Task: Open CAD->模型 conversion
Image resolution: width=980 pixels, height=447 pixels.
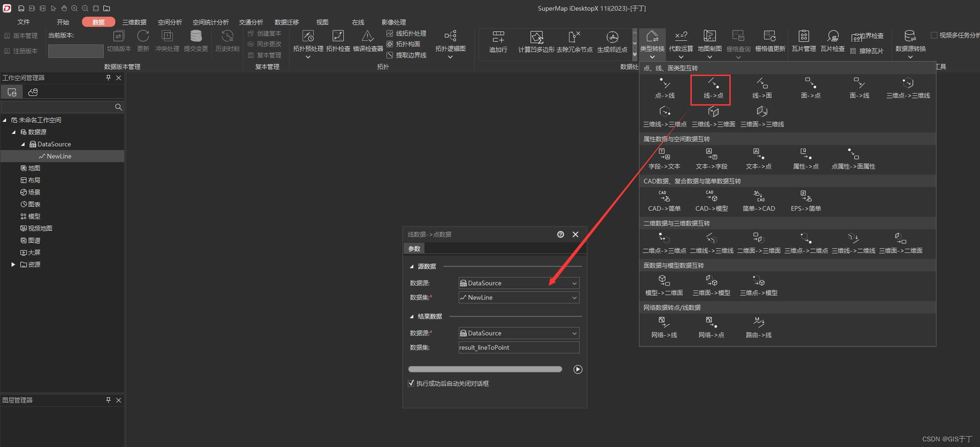Action: (x=712, y=201)
